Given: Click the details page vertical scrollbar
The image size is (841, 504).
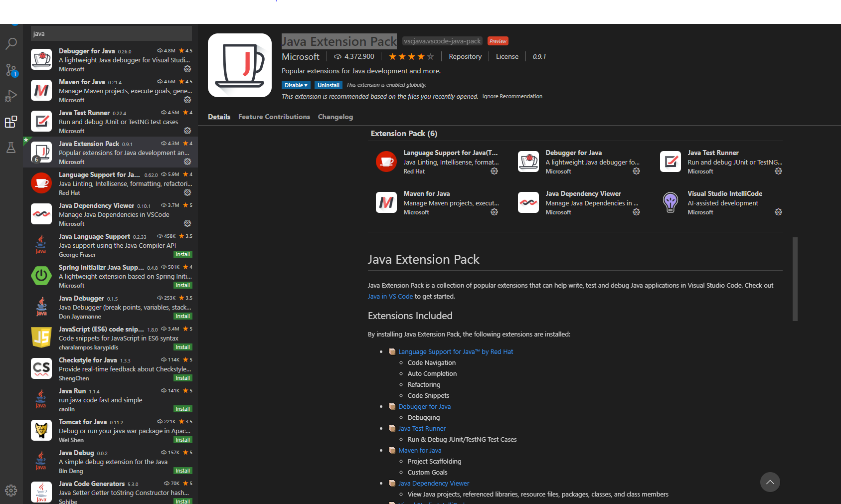Looking at the screenshot, I should pos(795,279).
